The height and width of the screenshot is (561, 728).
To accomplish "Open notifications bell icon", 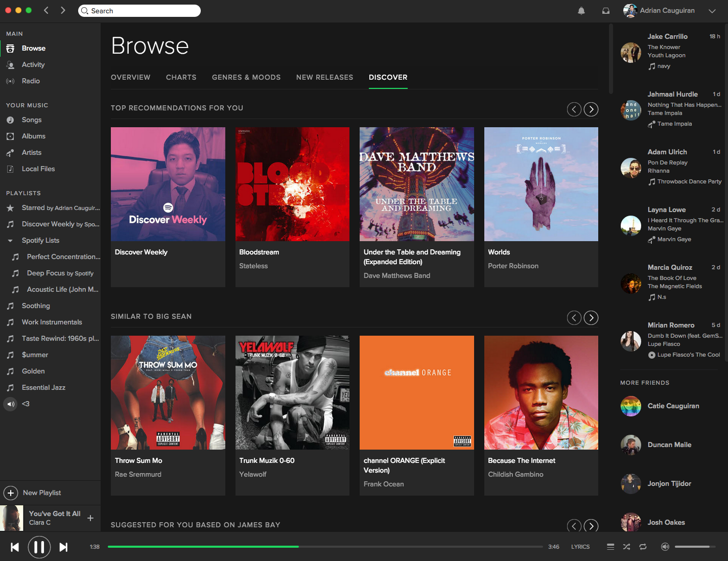I will tap(581, 11).
